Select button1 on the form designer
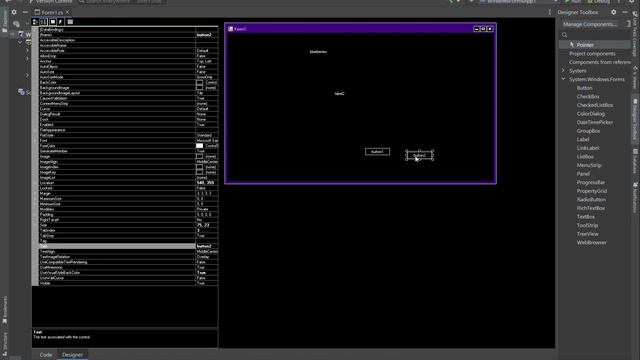Image resolution: width=640 pixels, height=360 pixels. pos(377,152)
